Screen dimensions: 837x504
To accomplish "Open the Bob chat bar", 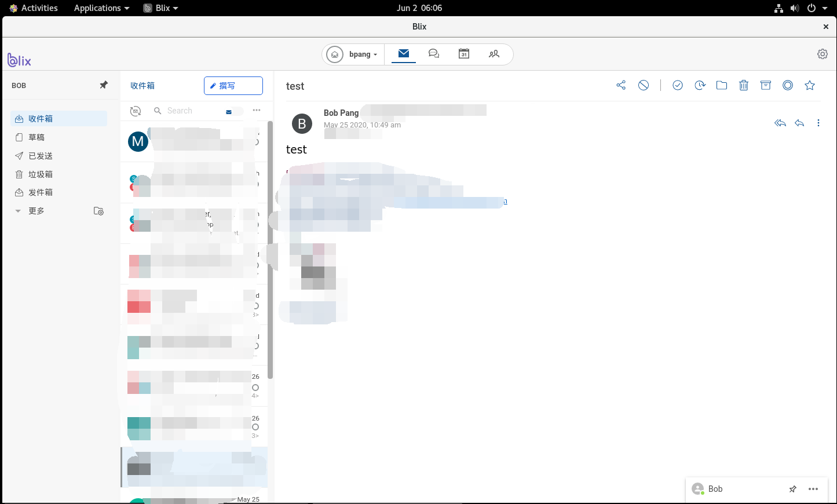I will point(756,489).
